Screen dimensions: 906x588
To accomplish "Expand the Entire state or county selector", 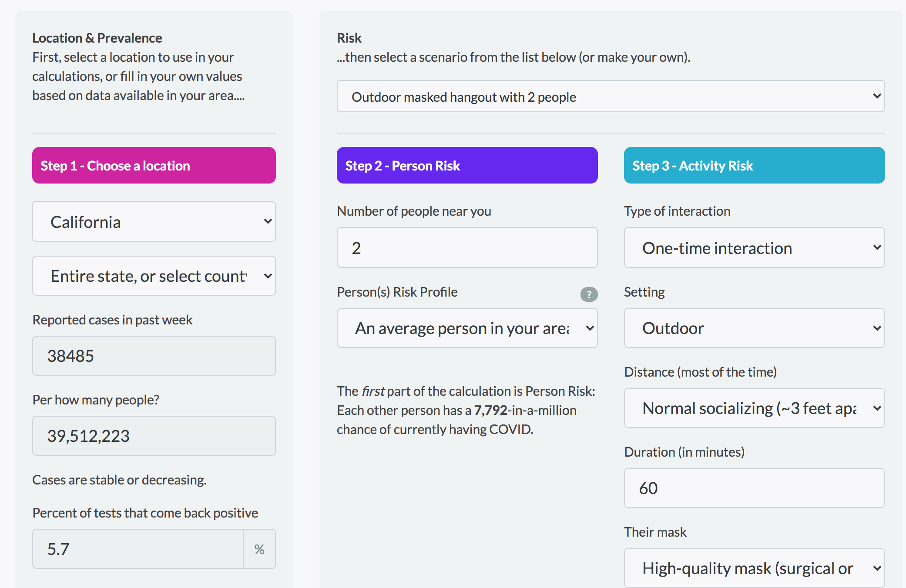I will tap(154, 276).
